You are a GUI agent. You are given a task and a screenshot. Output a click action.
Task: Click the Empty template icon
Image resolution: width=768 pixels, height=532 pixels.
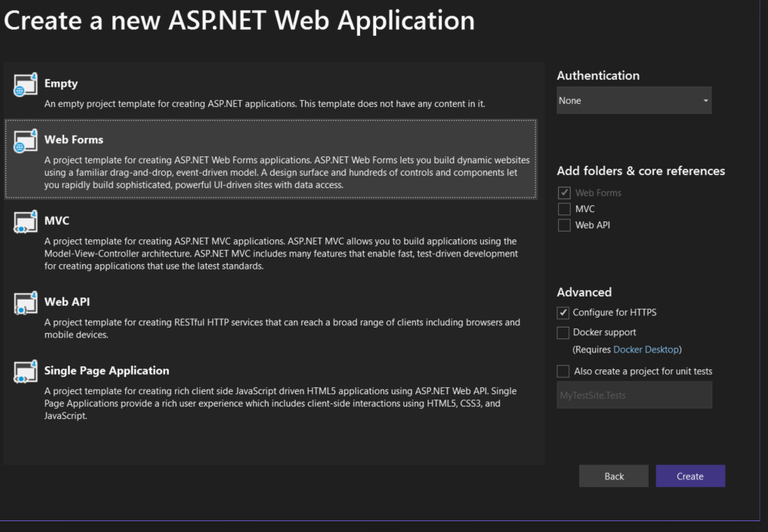[x=26, y=84]
